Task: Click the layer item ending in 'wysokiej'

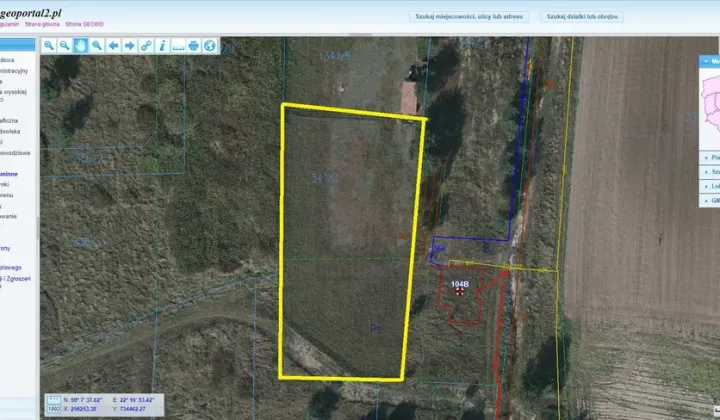Action: click(x=13, y=92)
